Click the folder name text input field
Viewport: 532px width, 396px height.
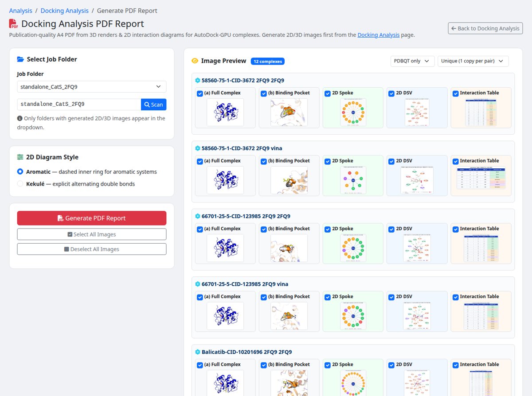(x=79, y=105)
